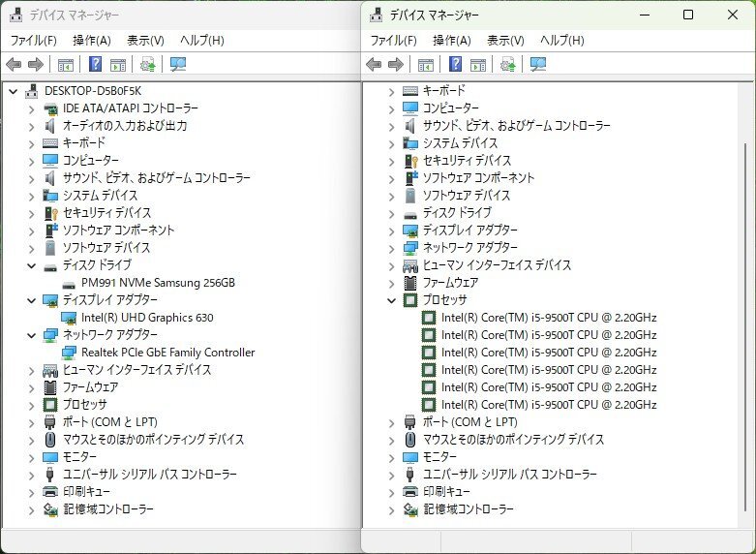Click the ヒューマン インターフェイス デバイス icon in right window
The height and width of the screenshot is (554, 756).
(x=410, y=265)
